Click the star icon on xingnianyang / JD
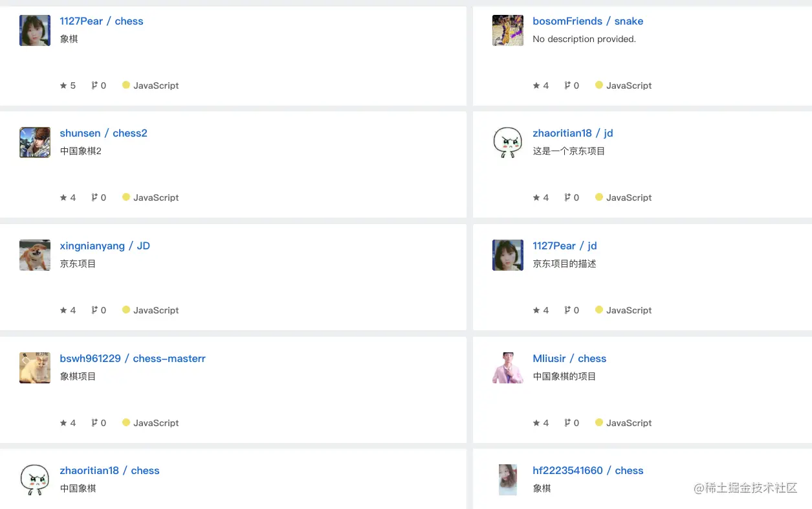This screenshot has width=812, height=509. pyautogui.click(x=63, y=310)
